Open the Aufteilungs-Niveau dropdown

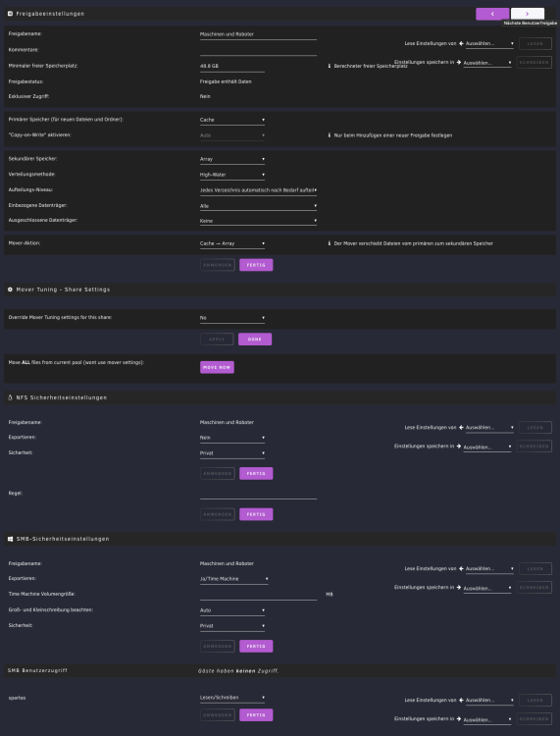tap(258, 190)
